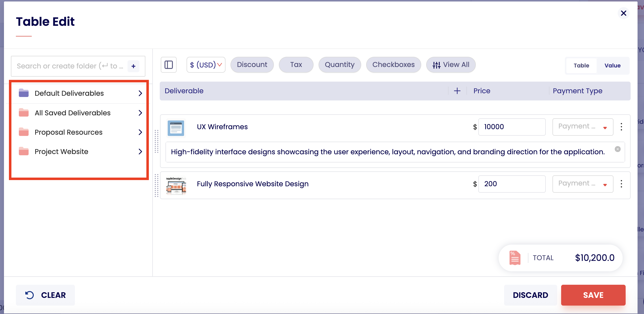Click the UX Wireframes thumbnail image
This screenshot has width=644, height=314.
176,128
